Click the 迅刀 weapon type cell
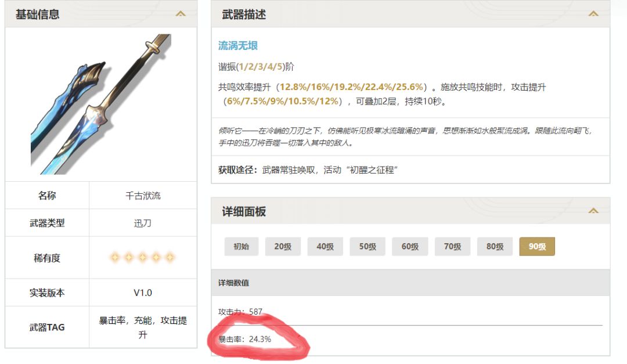The height and width of the screenshot is (364, 627). [143, 223]
